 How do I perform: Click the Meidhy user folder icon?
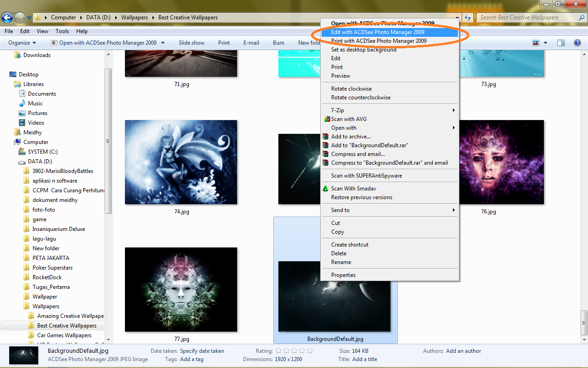pos(17,132)
